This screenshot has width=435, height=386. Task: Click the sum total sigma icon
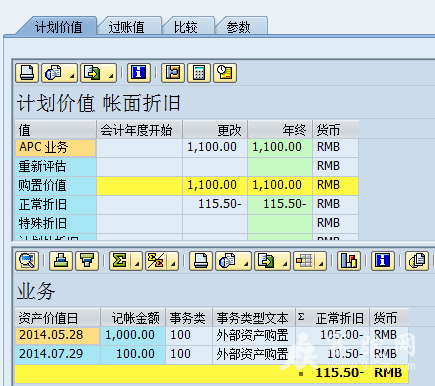[120, 261]
